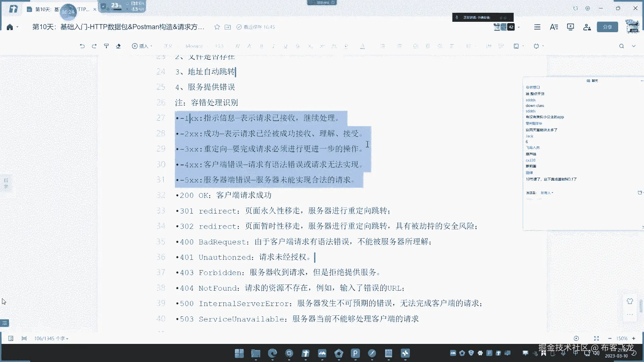Click the zoom in plus button

click(634, 339)
